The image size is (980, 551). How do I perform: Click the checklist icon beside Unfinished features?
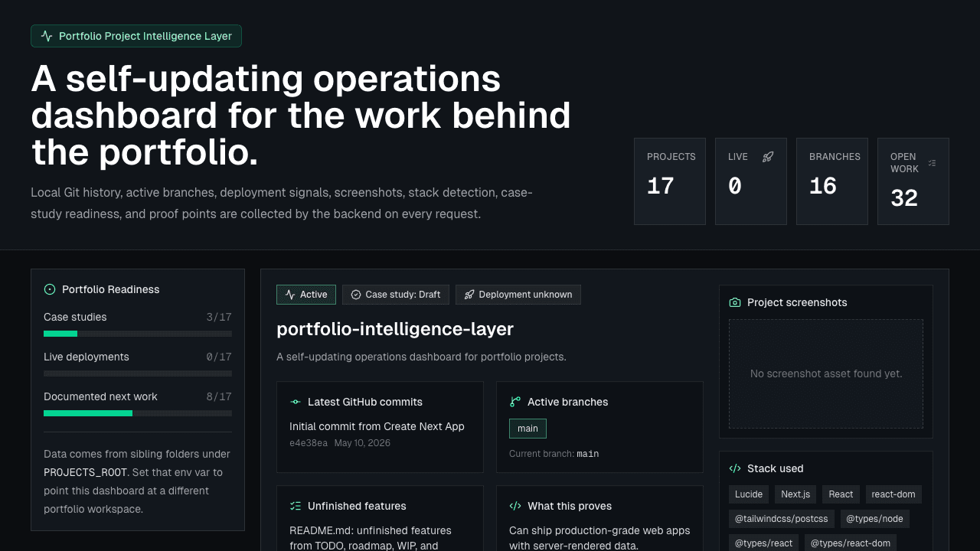click(x=296, y=506)
